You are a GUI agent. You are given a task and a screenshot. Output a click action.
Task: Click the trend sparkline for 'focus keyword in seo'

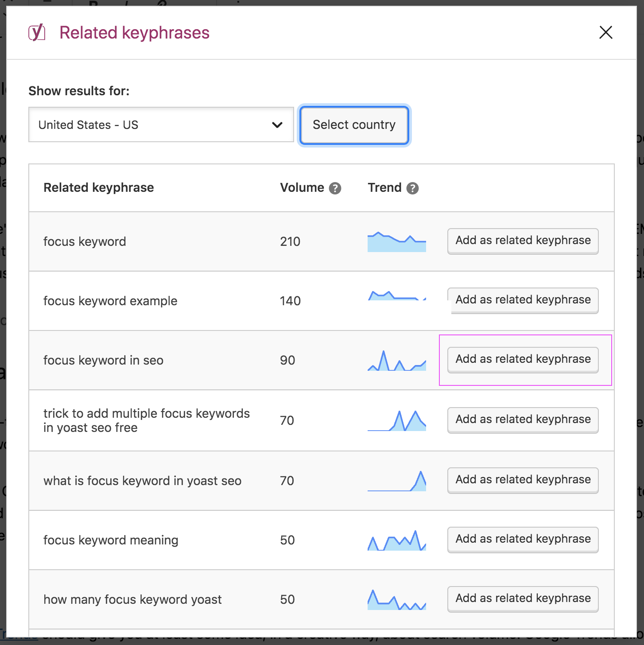(x=396, y=361)
